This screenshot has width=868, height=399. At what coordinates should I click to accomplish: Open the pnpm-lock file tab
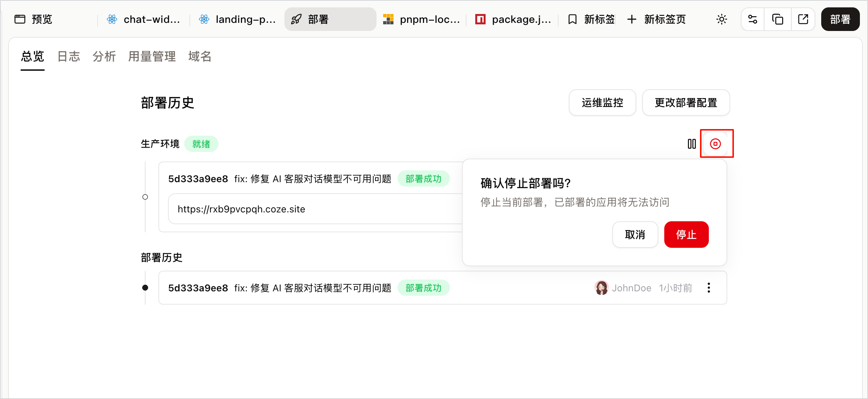[422, 19]
